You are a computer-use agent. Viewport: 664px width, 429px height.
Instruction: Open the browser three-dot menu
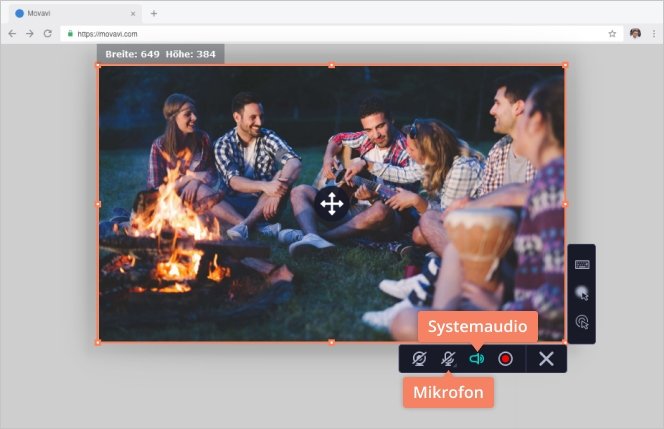click(x=654, y=33)
